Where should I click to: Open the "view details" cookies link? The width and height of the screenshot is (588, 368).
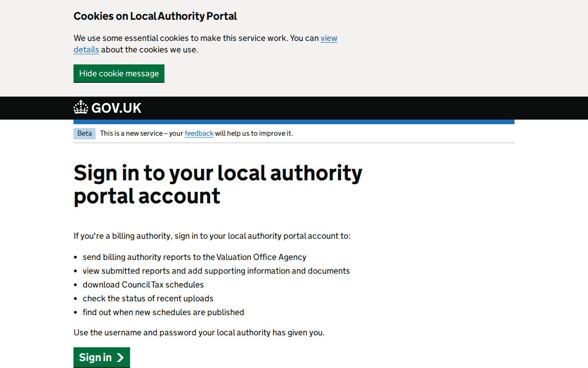click(329, 38)
